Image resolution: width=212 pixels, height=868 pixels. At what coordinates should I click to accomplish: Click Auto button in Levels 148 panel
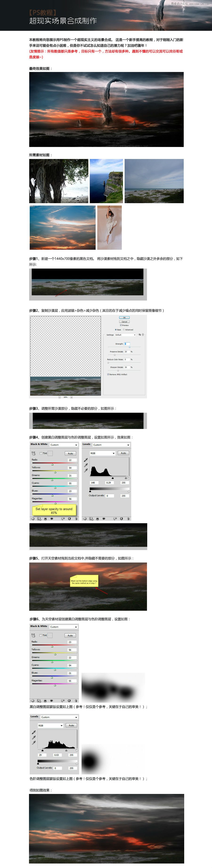click(124, 453)
